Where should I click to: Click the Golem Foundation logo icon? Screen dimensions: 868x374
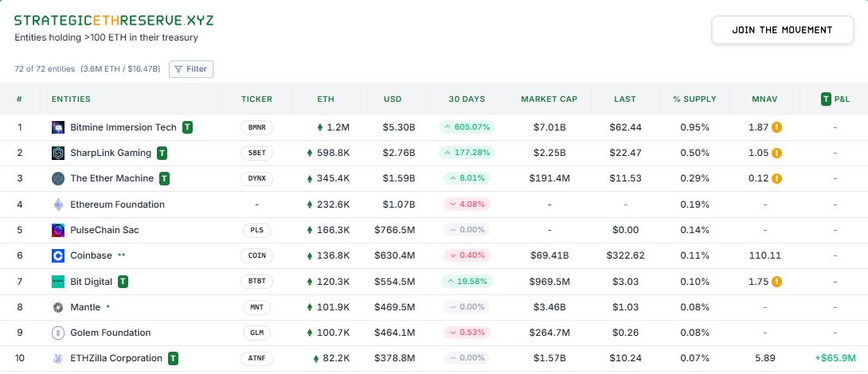tap(58, 333)
